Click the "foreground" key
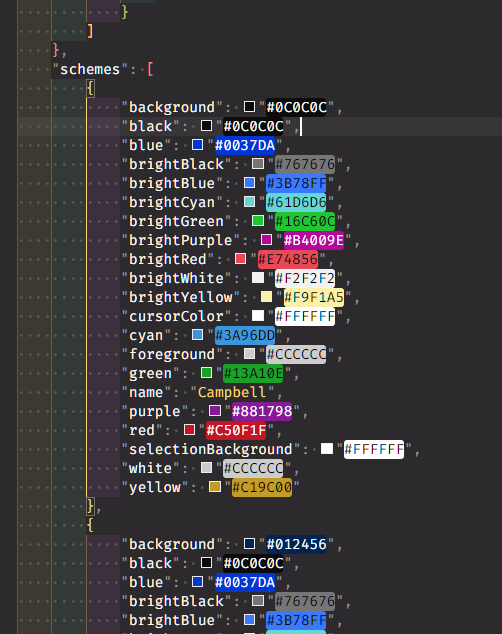Viewport: 502px width, 634px height. (x=172, y=354)
